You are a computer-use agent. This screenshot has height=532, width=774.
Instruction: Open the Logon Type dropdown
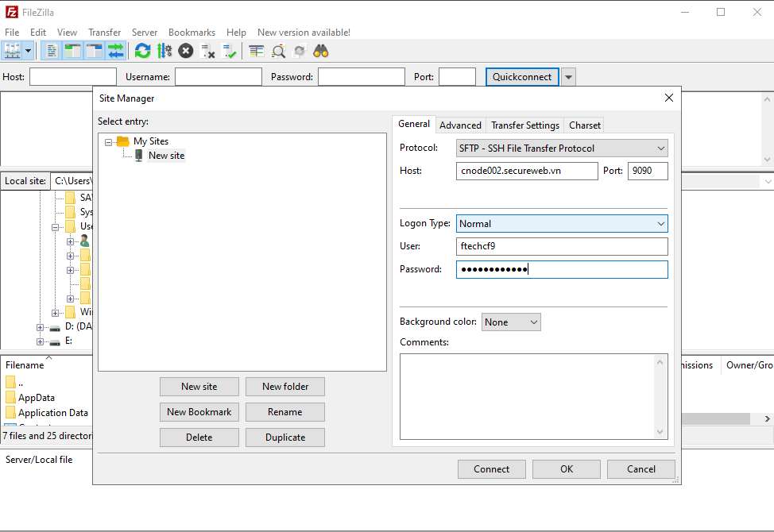562,224
